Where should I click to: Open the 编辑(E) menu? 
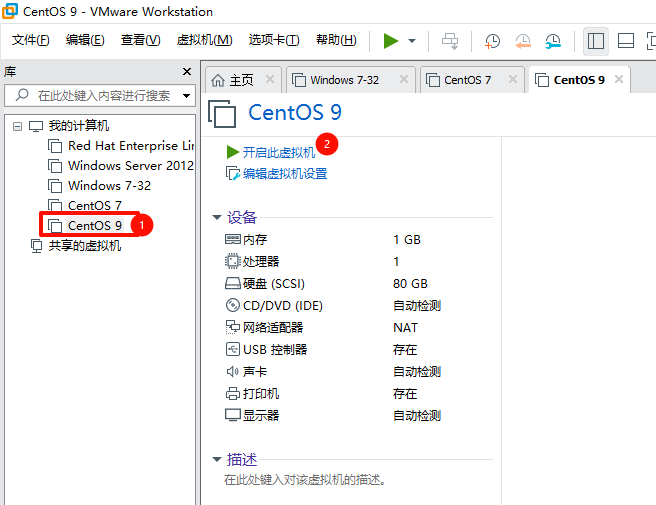click(x=85, y=40)
